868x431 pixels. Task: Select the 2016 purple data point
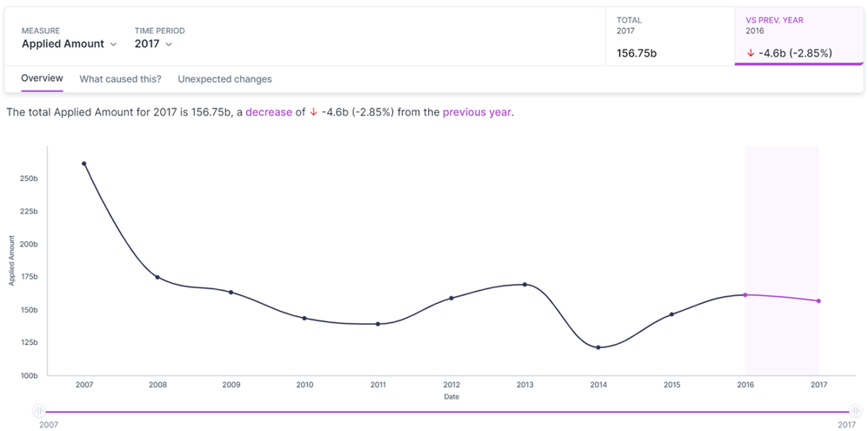[745, 295]
